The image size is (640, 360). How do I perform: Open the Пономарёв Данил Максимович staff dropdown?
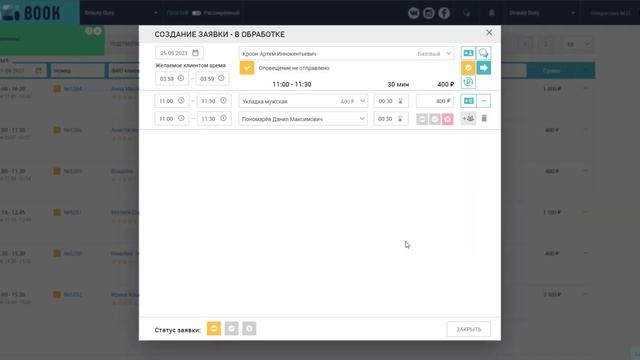point(303,119)
